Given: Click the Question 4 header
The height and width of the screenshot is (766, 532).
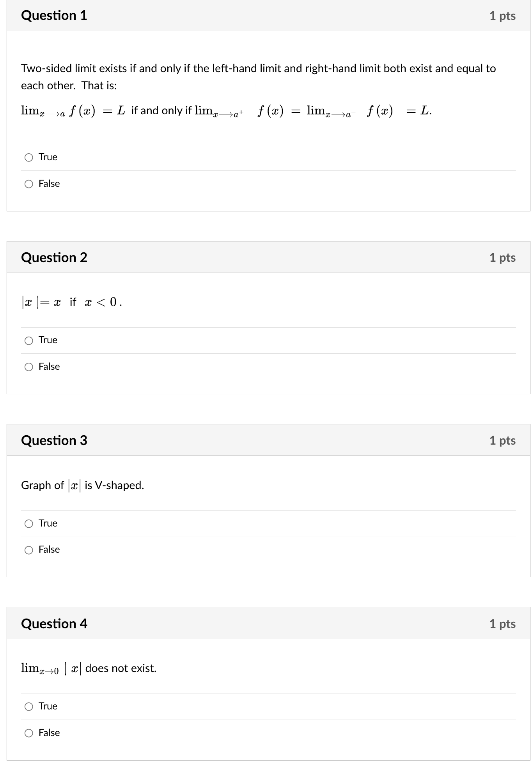Looking at the screenshot, I should click(55, 624).
